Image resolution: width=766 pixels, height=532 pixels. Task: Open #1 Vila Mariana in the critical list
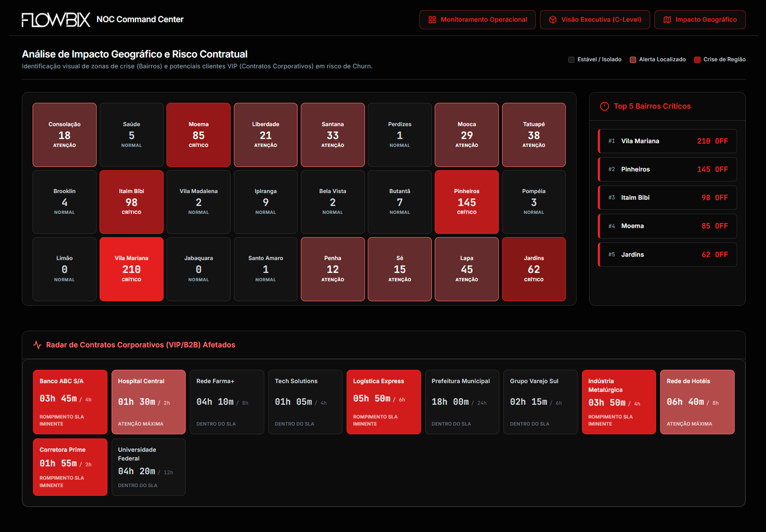667,141
